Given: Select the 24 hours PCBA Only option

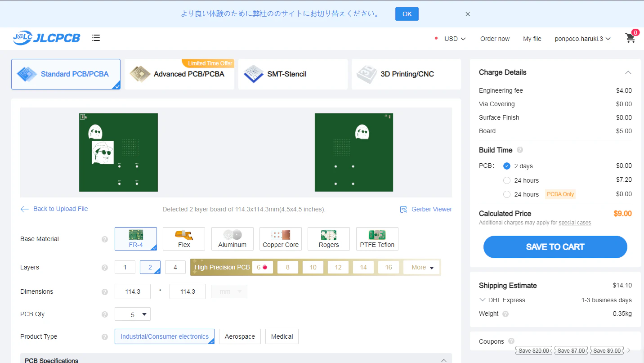Looking at the screenshot, I should 507,194.
